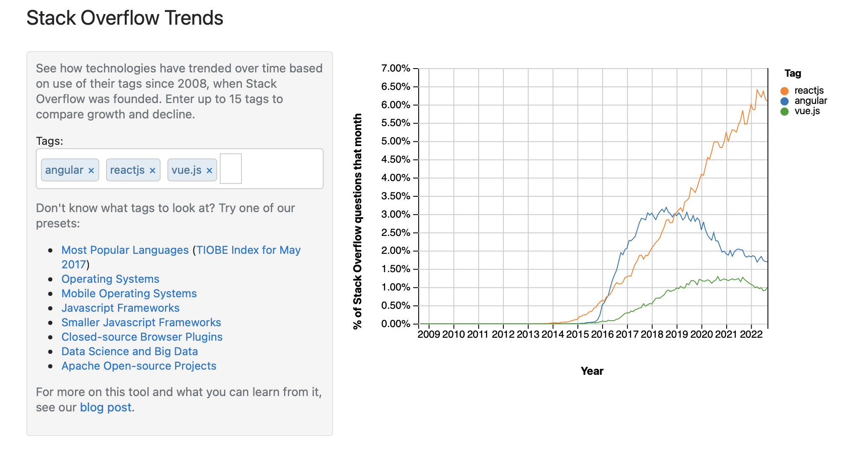Click the angular tag chip label
Screen dimensions: 868x454
[x=64, y=170]
